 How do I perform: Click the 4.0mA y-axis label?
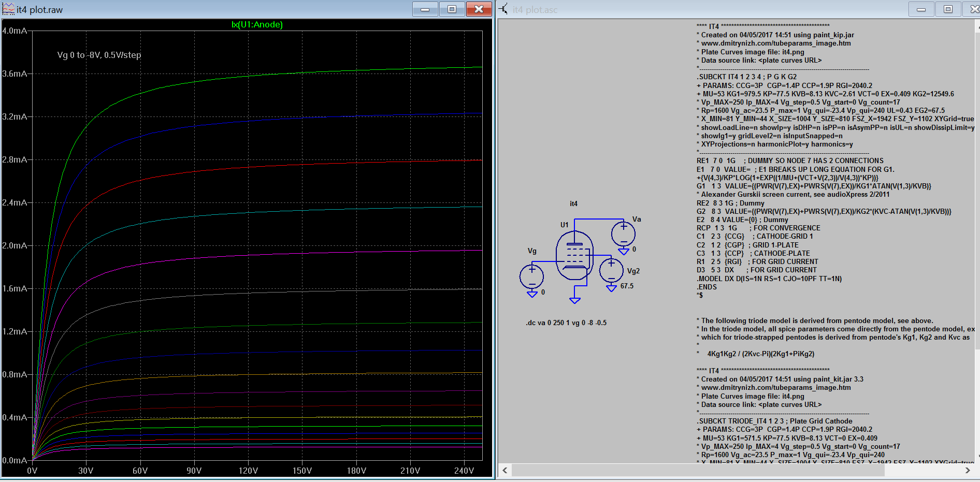[x=15, y=31]
